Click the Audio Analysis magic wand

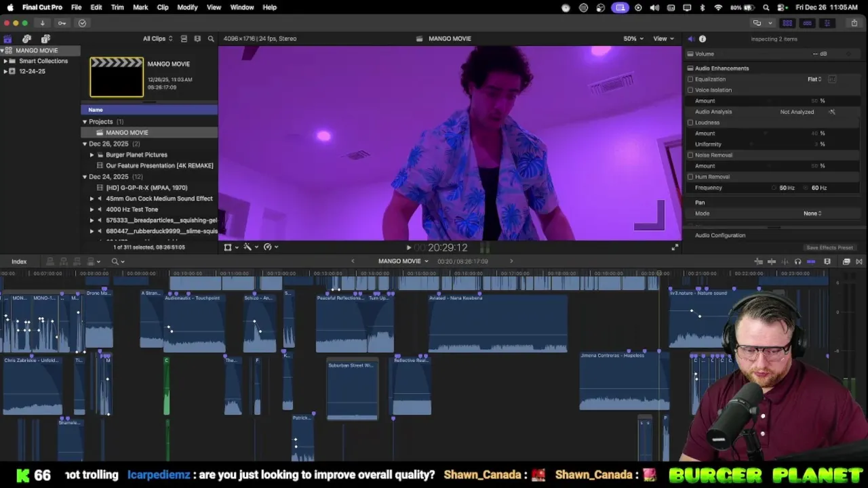click(x=832, y=112)
